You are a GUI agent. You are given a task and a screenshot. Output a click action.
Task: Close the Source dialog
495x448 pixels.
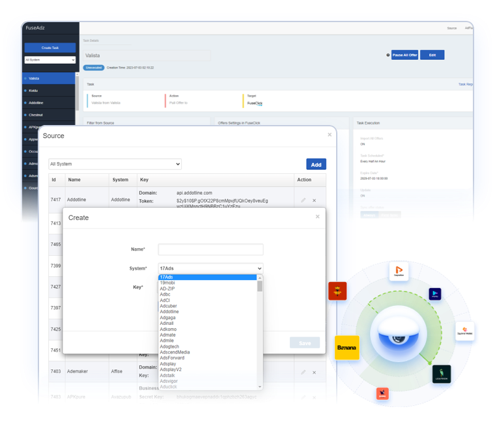pos(330,135)
